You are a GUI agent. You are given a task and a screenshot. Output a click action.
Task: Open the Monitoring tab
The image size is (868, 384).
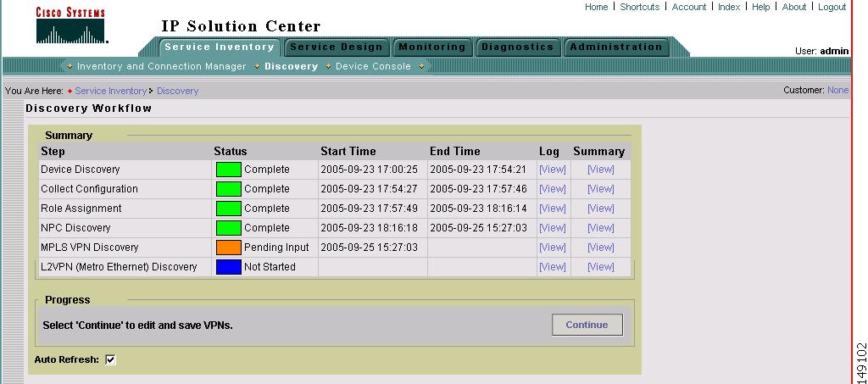[x=432, y=47]
